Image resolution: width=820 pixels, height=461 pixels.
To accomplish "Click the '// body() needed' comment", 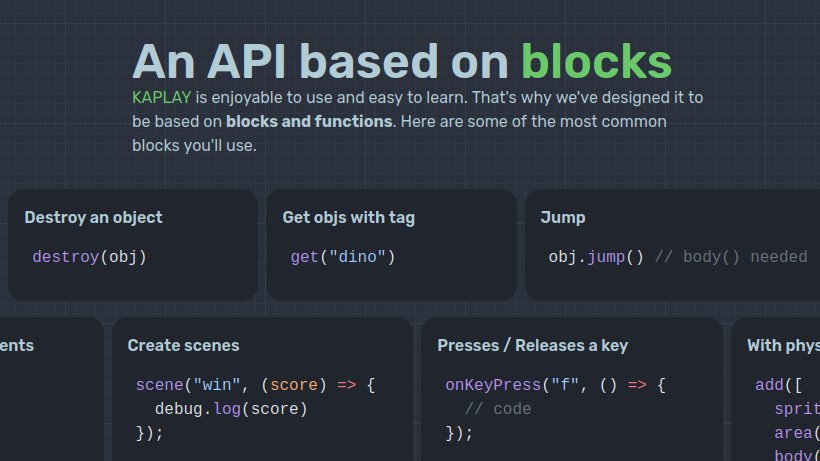I will click(x=731, y=257).
